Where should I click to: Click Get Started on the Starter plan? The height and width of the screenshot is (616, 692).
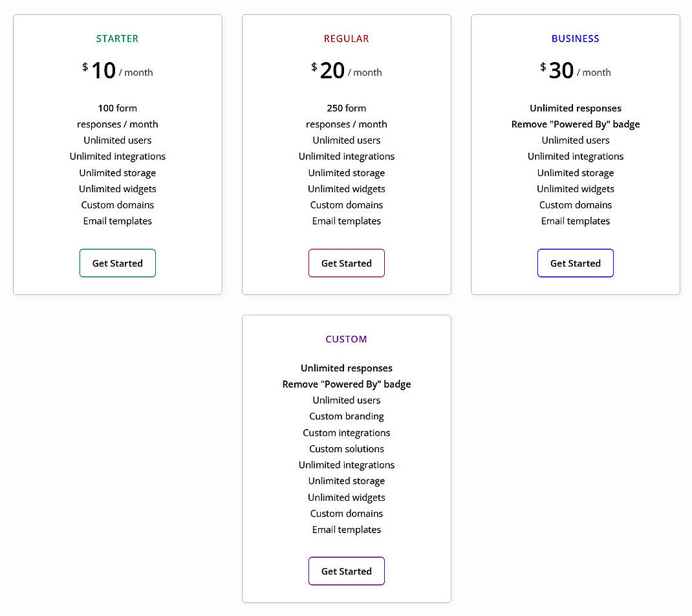pos(117,263)
